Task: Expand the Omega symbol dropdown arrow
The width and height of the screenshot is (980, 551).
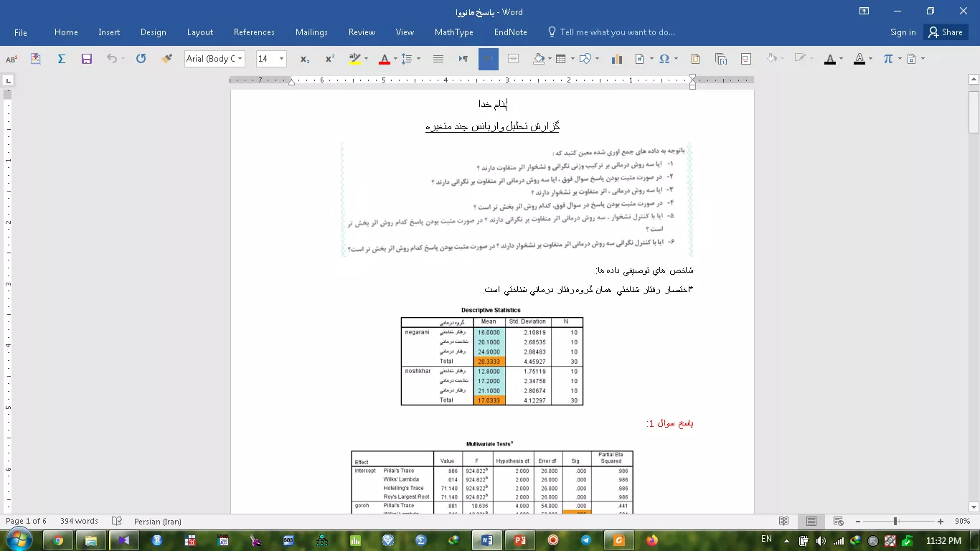Action: 676,59
